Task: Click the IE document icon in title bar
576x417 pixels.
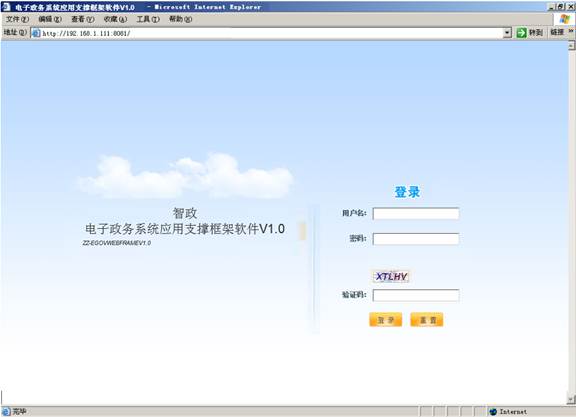Action: 6,7
